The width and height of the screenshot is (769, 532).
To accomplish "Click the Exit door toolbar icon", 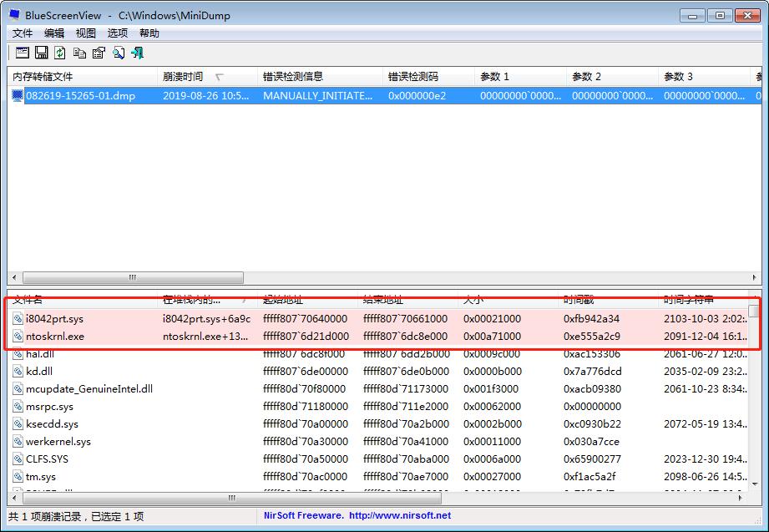I will click(x=137, y=53).
